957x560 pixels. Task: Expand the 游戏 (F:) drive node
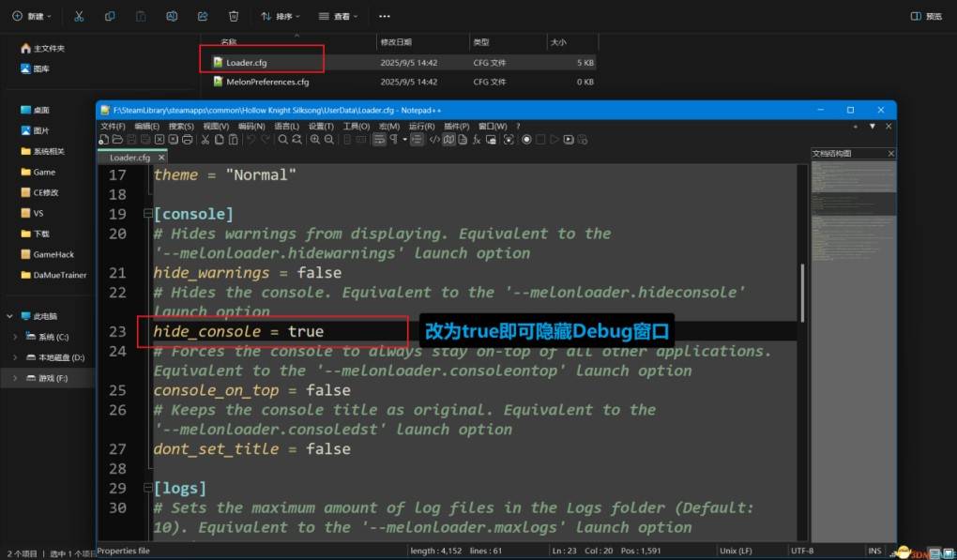coord(15,378)
